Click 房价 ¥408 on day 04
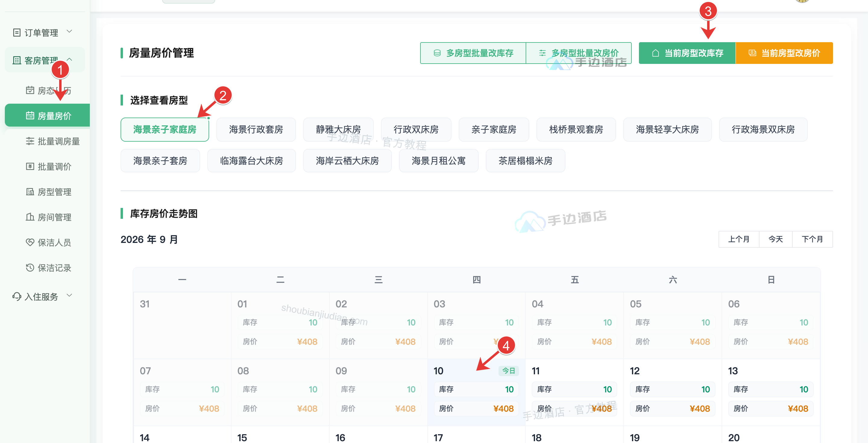Viewport: 868px width, 443px height. (574, 342)
